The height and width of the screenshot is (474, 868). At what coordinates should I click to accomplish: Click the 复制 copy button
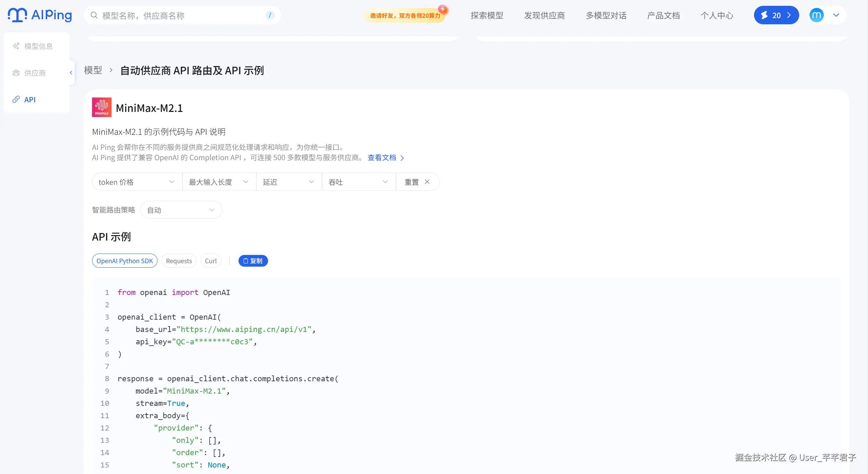tap(253, 261)
